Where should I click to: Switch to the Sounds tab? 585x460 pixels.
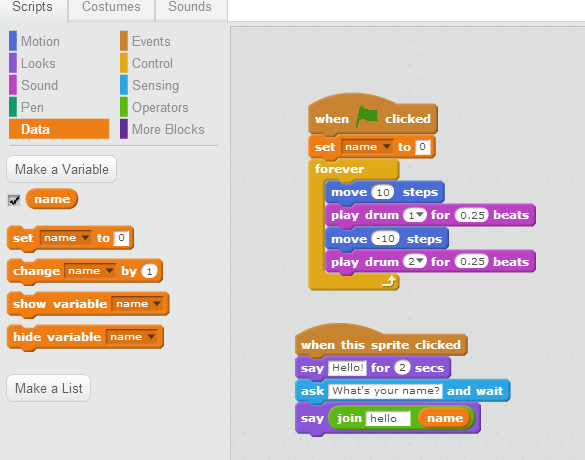[190, 8]
